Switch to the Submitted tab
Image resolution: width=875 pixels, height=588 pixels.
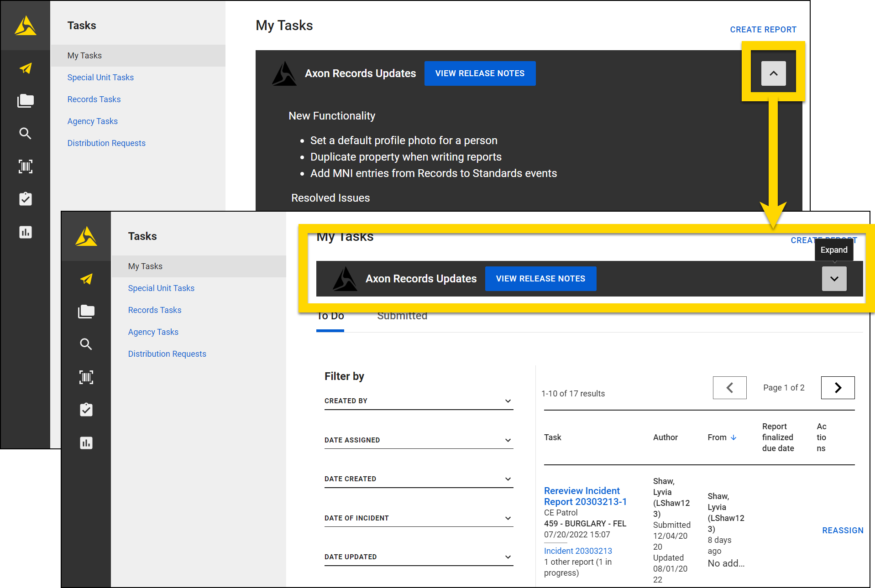[x=402, y=316]
